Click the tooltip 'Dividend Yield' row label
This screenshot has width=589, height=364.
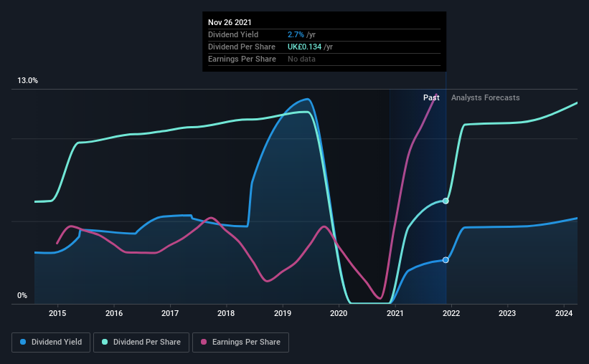coord(233,34)
